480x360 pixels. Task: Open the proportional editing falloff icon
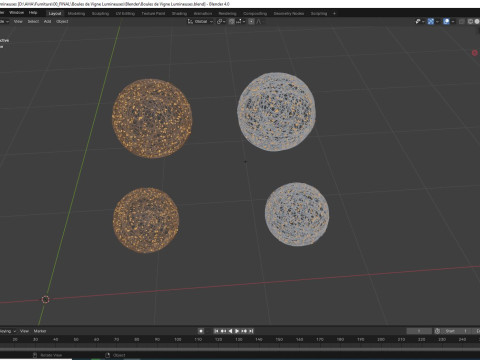(x=259, y=21)
